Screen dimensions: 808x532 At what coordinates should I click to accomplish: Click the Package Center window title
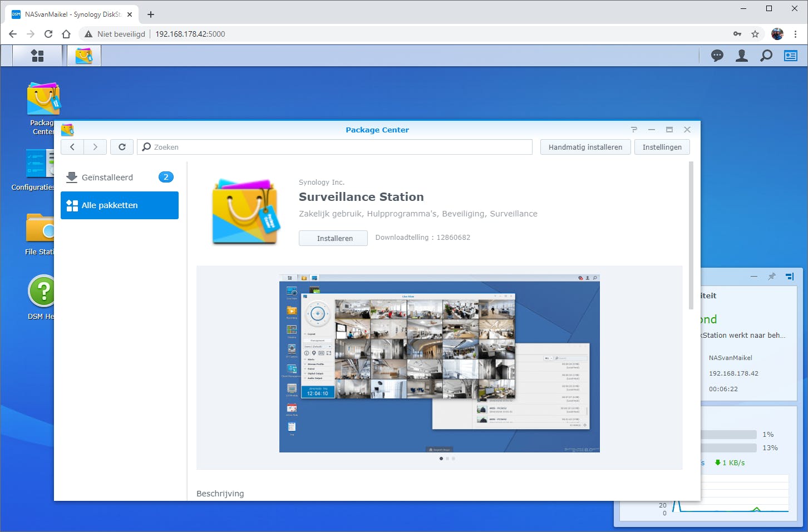pyautogui.click(x=377, y=130)
